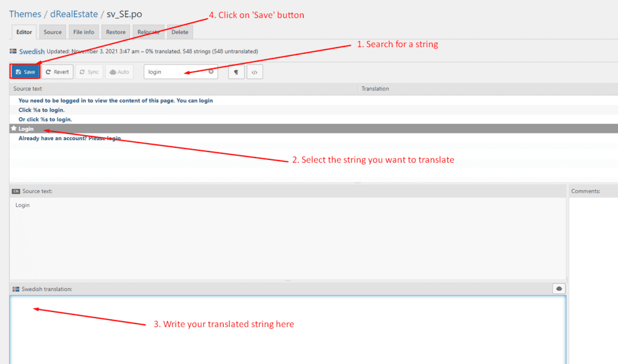This screenshot has width=618, height=364.
Task: Open the dRealEstate breadcrumb link
Action: [x=74, y=14]
